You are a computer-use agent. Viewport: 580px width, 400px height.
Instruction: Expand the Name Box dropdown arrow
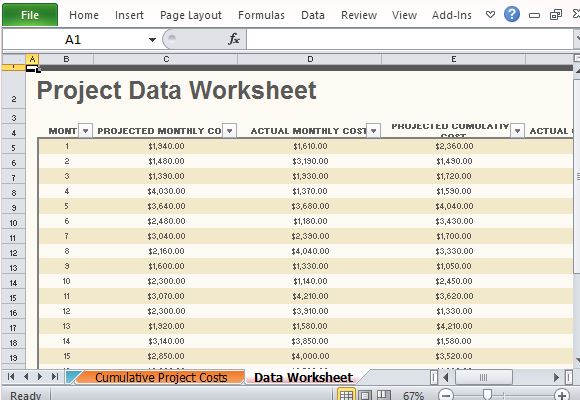tap(152, 39)
